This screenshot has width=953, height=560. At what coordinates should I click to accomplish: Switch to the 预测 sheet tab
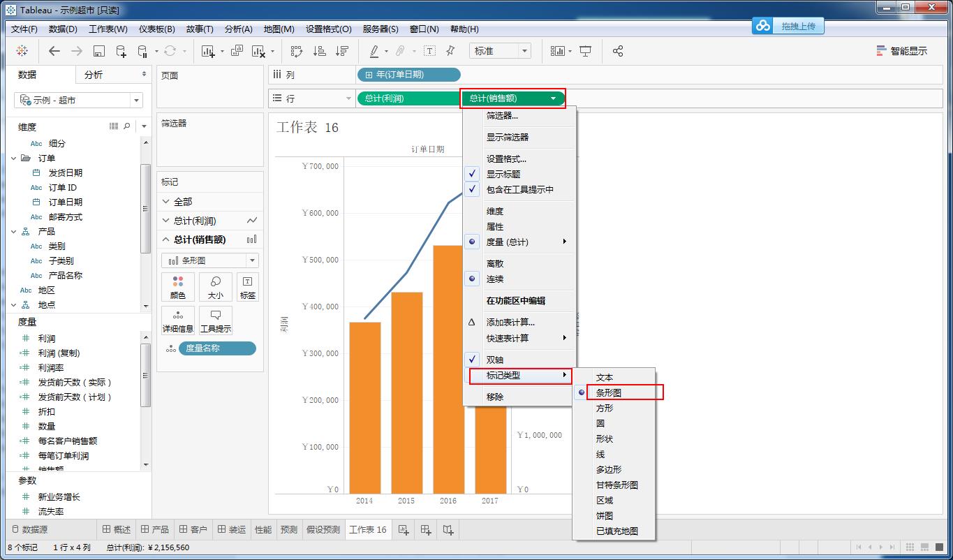[x=288, y=530]
